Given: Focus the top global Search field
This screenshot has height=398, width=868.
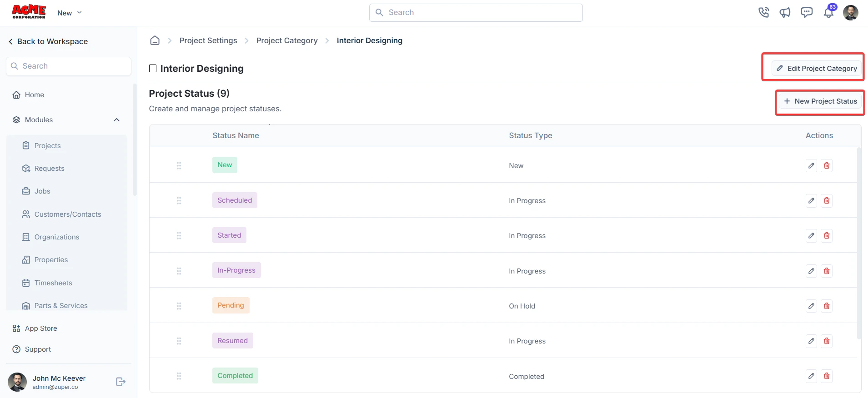Looking at the screenshot, I should (x=476, y=13).
